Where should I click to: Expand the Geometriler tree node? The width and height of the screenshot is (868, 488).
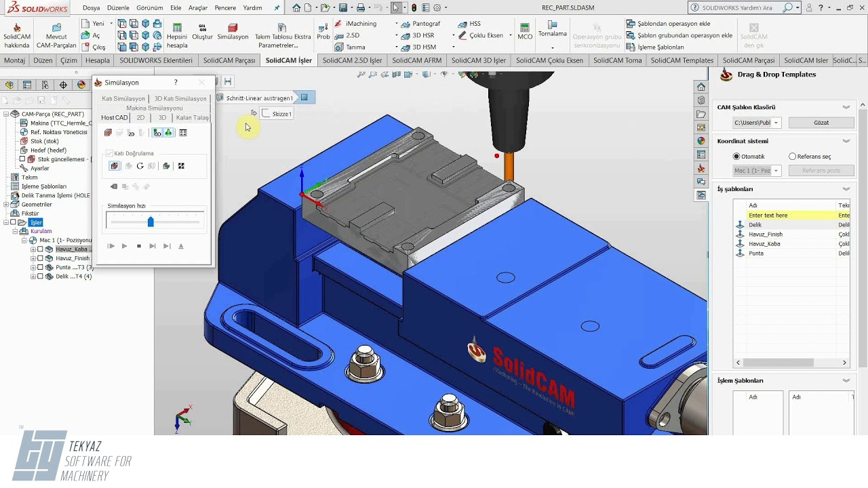coord(6,204)
